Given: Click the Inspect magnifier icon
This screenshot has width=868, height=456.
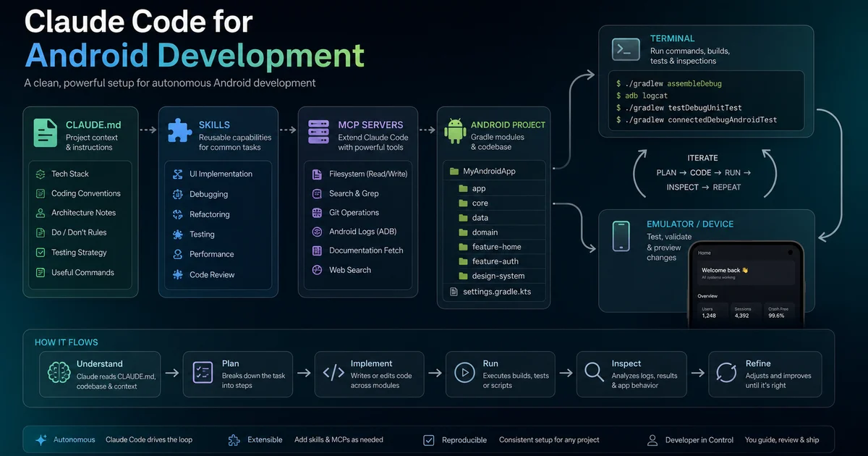Looking at the screenshot, I should click(x=595, y=373).
